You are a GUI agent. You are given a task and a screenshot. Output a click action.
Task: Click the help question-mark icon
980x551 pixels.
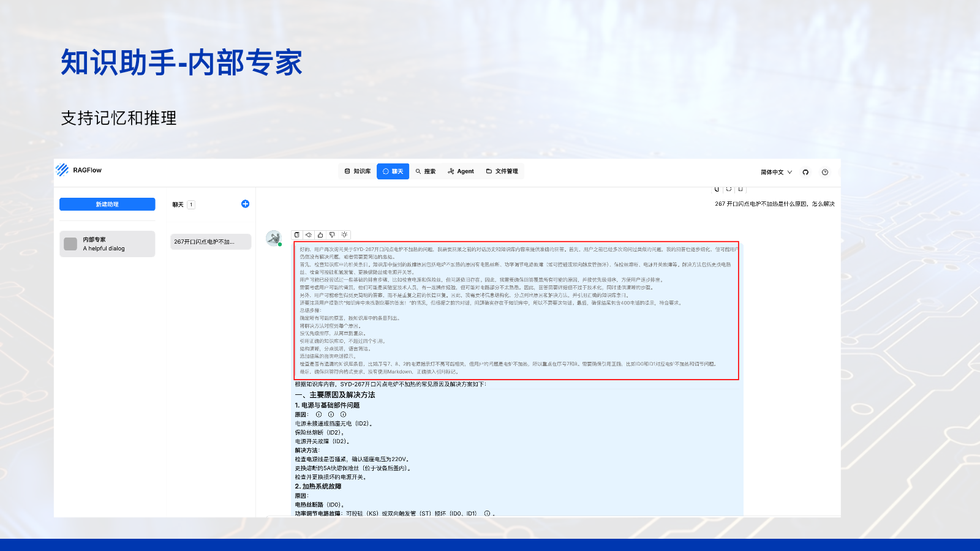(825, 172)
